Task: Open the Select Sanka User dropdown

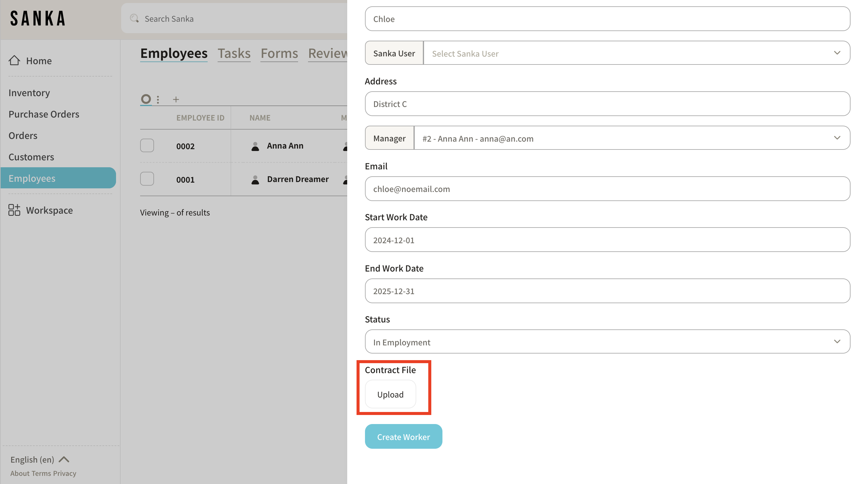Action: (636, 53)
